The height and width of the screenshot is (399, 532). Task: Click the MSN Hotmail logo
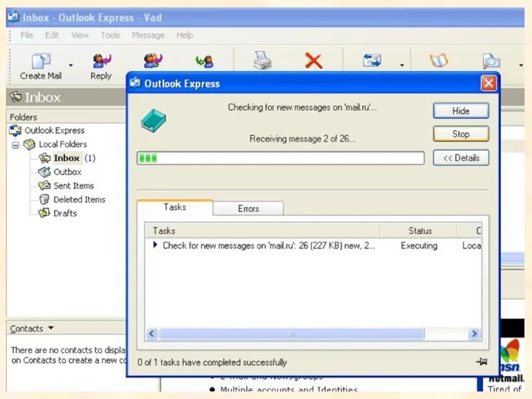(511, 360)
